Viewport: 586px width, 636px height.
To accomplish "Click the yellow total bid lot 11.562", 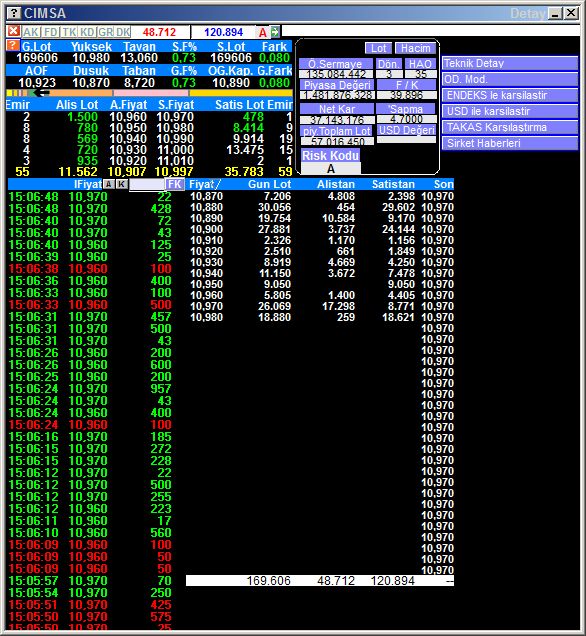I will (77, 172).
